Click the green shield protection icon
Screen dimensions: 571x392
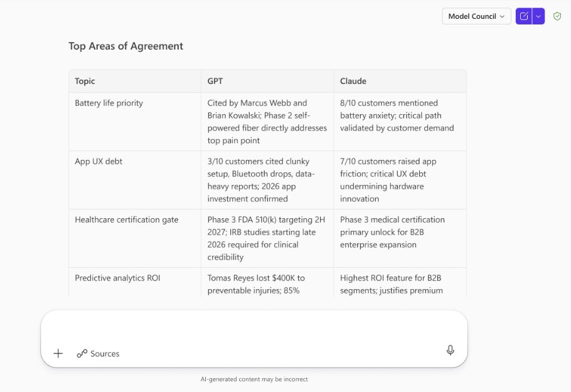[x=557, y=16]
